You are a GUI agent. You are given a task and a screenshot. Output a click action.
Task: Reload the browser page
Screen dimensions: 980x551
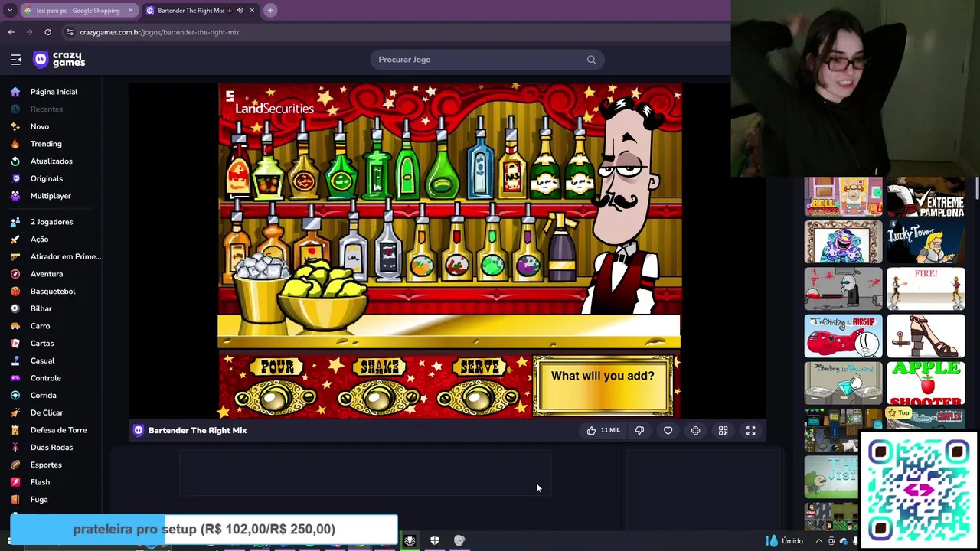[47, 32]
